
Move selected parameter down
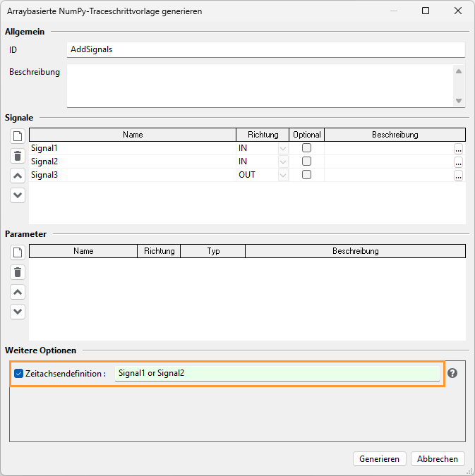click(x=18, y=312)
